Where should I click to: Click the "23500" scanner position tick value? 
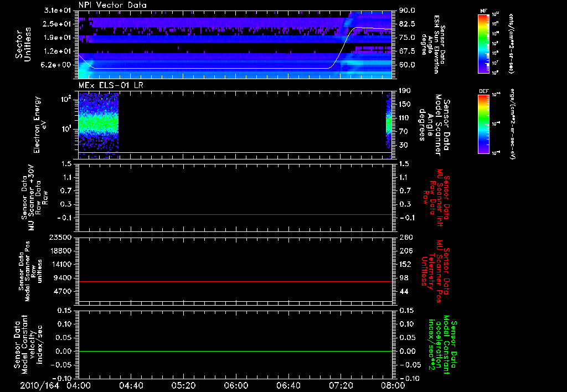tap(60, 237)
